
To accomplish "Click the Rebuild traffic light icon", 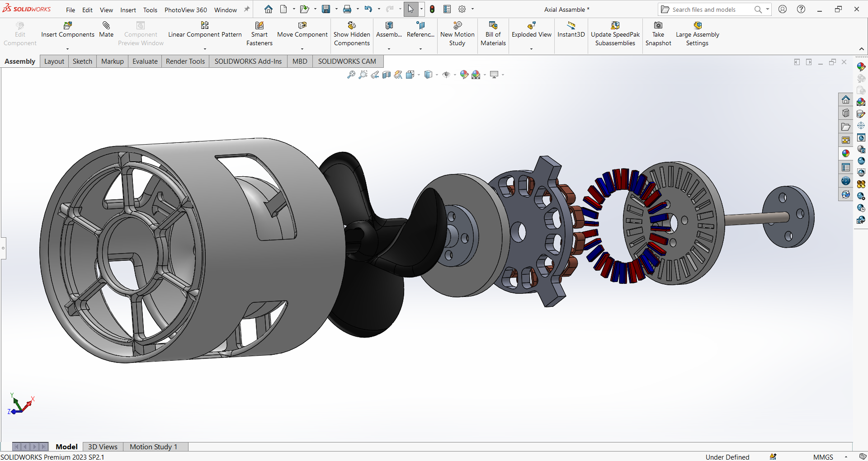I will coord(432,9).
